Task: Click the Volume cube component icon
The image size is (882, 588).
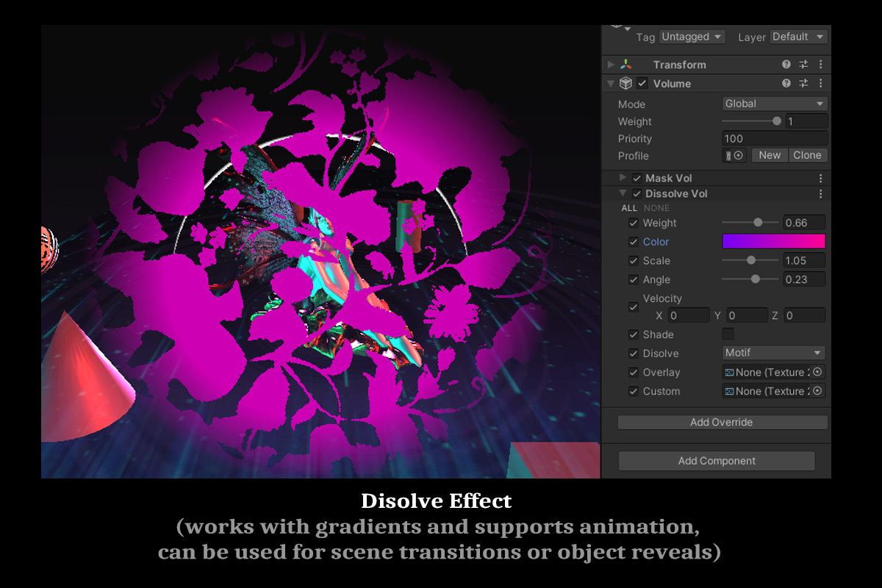Action: point(625,83)
